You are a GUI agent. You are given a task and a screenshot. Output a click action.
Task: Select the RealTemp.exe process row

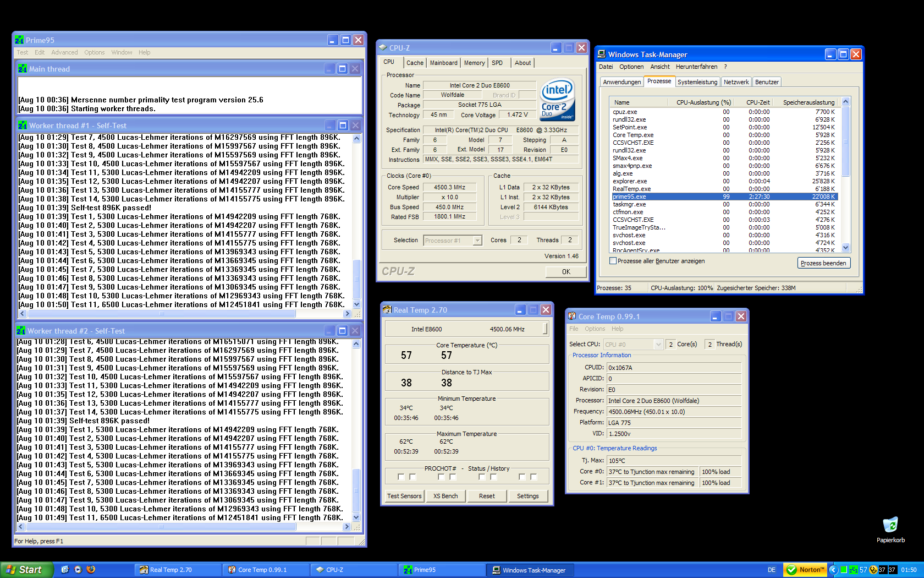click(x=724, y=189)
